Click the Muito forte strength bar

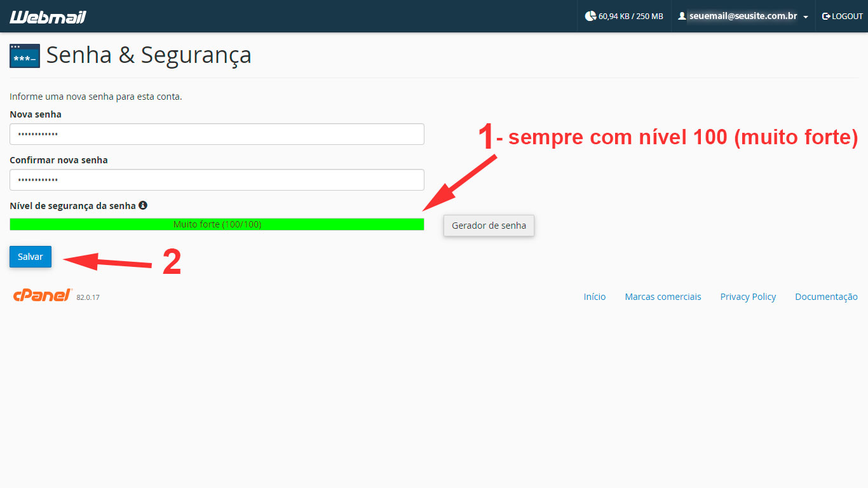click(217, 224)
